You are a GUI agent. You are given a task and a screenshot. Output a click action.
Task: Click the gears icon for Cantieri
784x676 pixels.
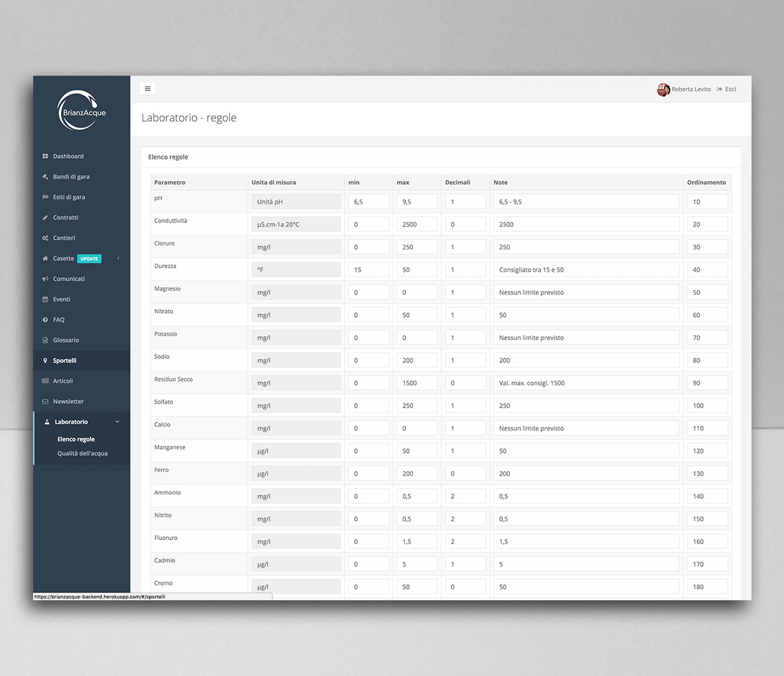click(x=45, y=237)
